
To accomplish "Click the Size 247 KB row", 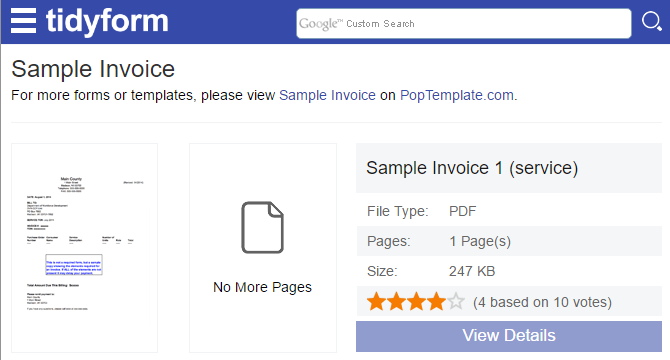I will [x=509, y=271].
